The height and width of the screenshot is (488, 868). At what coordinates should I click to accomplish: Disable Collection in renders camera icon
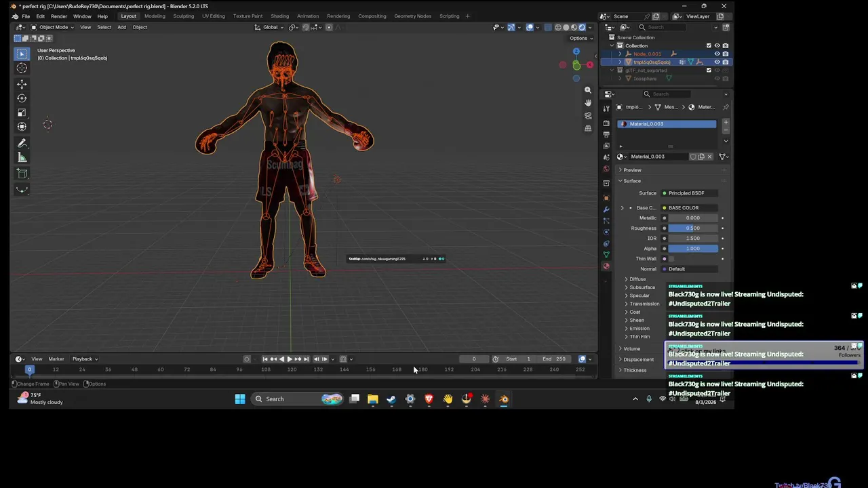(725, 45)
